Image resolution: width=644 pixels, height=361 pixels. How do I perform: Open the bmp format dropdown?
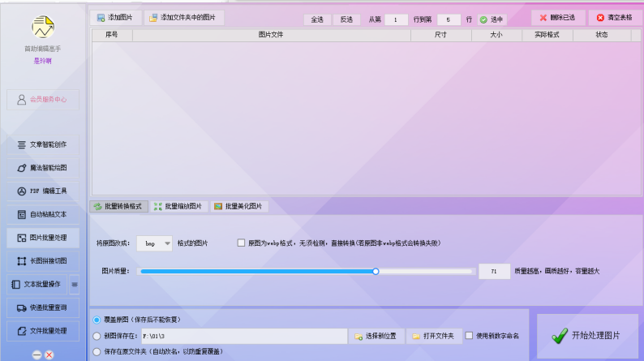click(154, 243)
